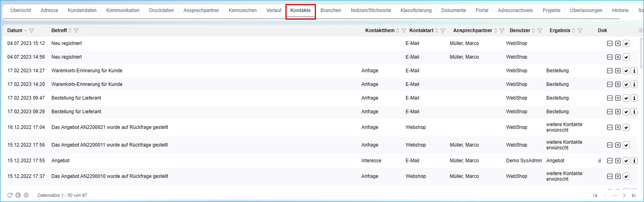The width and height of the screenshot is (644, 202).
Task: Show info for the 17.02.2023 14:27 contact
Action: click(634, 71)
